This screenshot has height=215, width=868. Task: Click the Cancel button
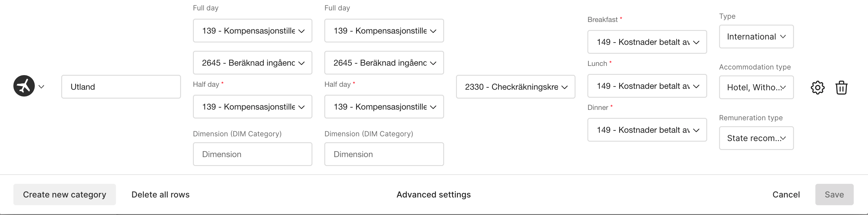786,195
